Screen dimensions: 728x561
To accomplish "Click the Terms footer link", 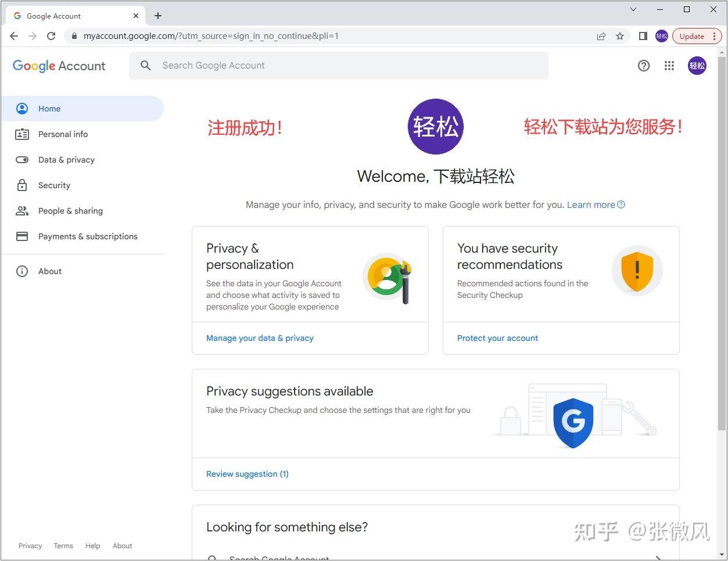I will [63, 546].
